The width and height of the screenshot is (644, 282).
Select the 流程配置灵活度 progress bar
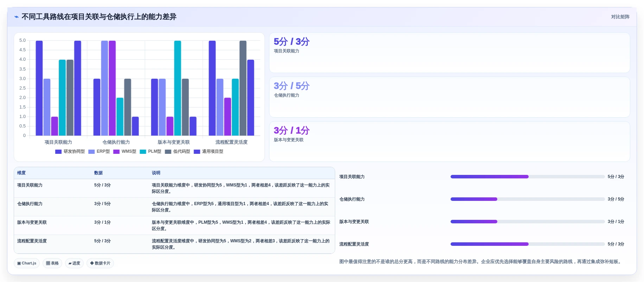[528, 244]
